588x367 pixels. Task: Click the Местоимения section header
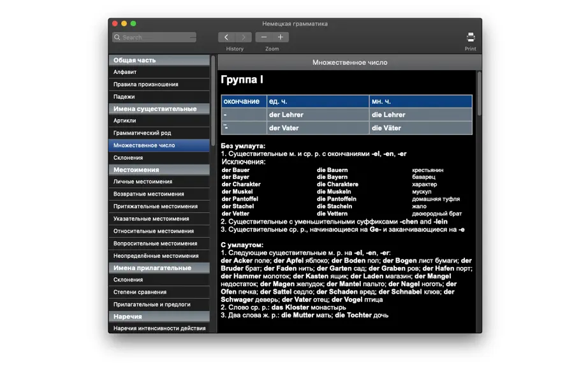[x=159, y=169]
